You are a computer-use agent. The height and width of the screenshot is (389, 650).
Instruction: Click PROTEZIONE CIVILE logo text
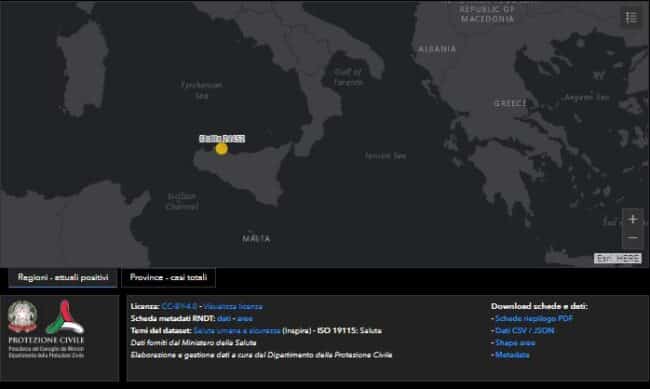click(x=46, y=340)
